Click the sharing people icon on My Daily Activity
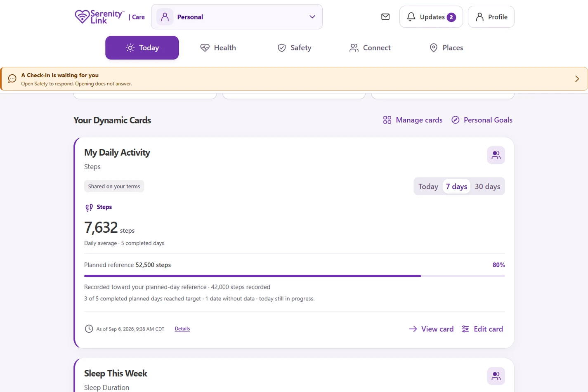The height and width of the screenshot is (392, 588). [x=496, y=156]
